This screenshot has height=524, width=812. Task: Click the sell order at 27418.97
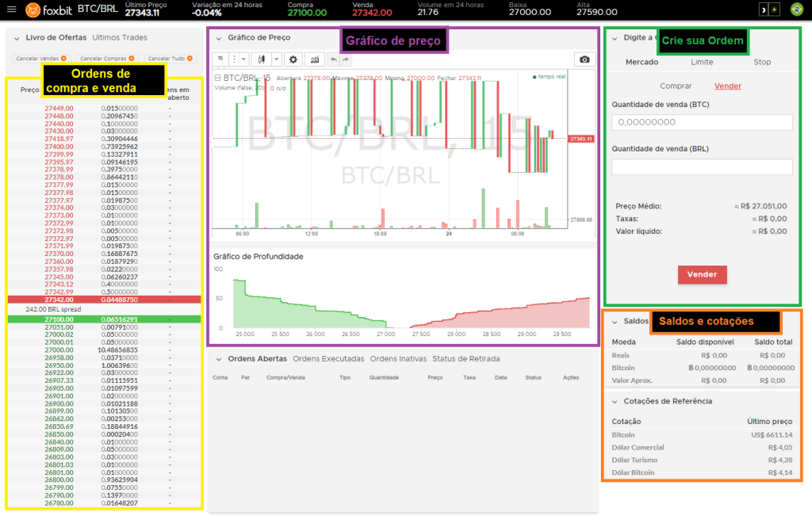pyautogui.click(x=104, y=139)
